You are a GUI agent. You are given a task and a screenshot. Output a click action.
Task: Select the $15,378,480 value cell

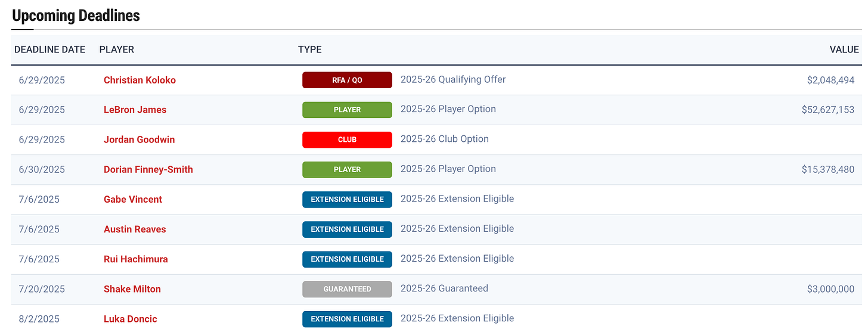(828, 169)
